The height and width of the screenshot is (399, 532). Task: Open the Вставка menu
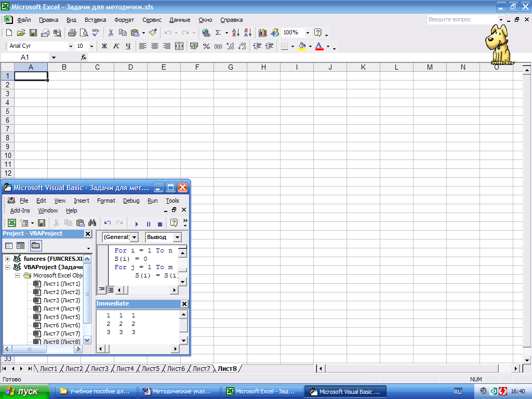96,20
